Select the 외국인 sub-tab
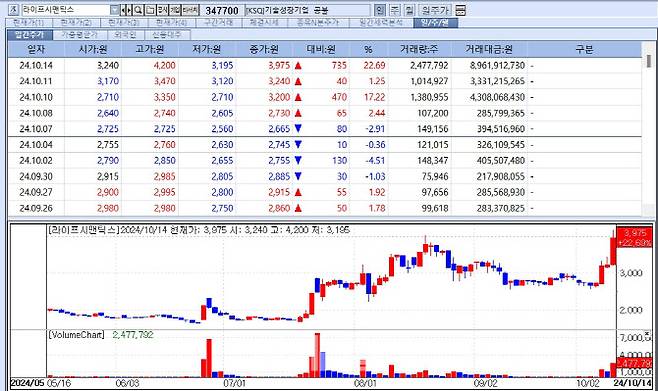658x391 pixels. click(x=125, y=35)
